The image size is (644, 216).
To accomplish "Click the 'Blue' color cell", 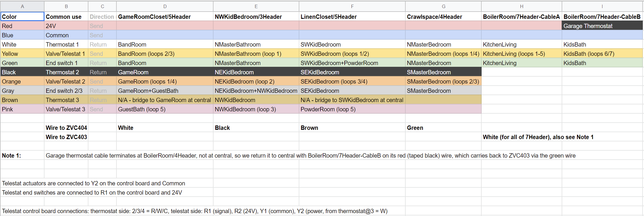I will coord(22,35).
